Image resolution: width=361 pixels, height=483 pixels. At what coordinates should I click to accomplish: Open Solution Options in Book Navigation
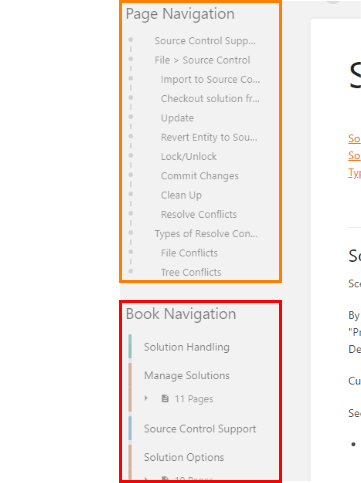pos(184,457)
